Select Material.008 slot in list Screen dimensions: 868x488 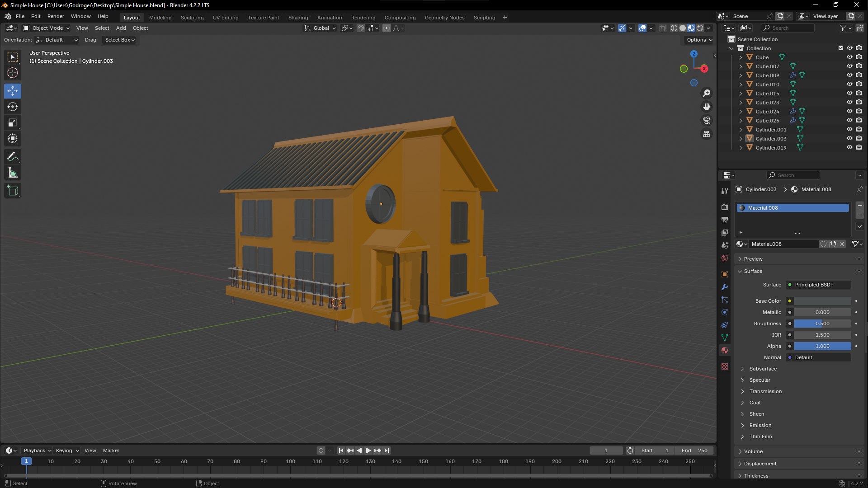coord(793,208)
